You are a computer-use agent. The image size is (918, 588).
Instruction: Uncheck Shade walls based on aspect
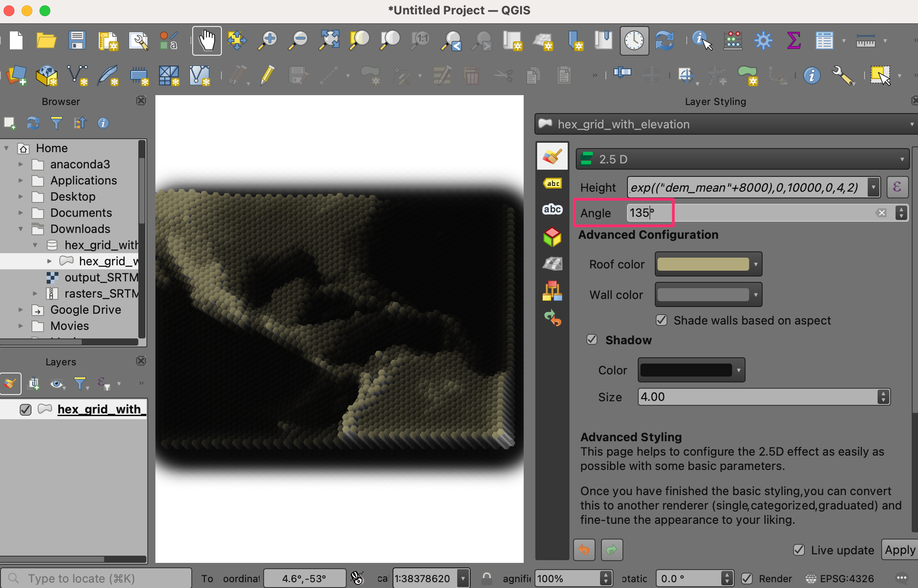[662, 320]
